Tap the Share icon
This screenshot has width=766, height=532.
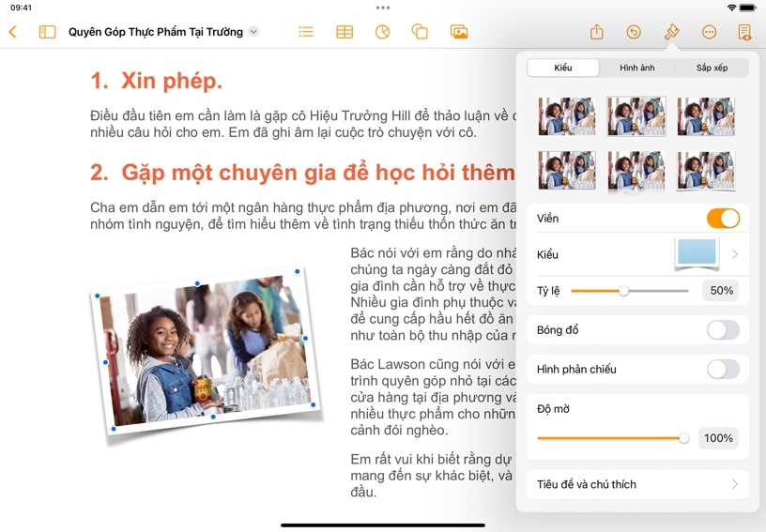coord(596,32)
